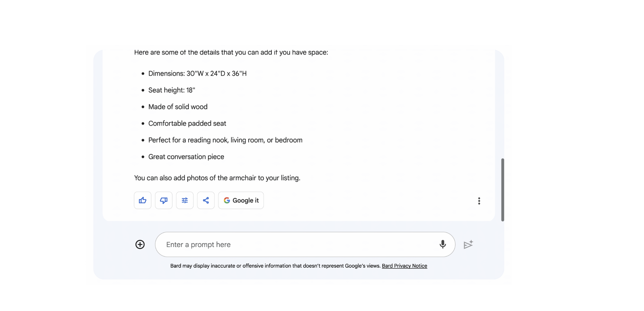Select the armchair photos suggestion sentence
This screenshot has height=311, width=644.
[x=217, y=178]
